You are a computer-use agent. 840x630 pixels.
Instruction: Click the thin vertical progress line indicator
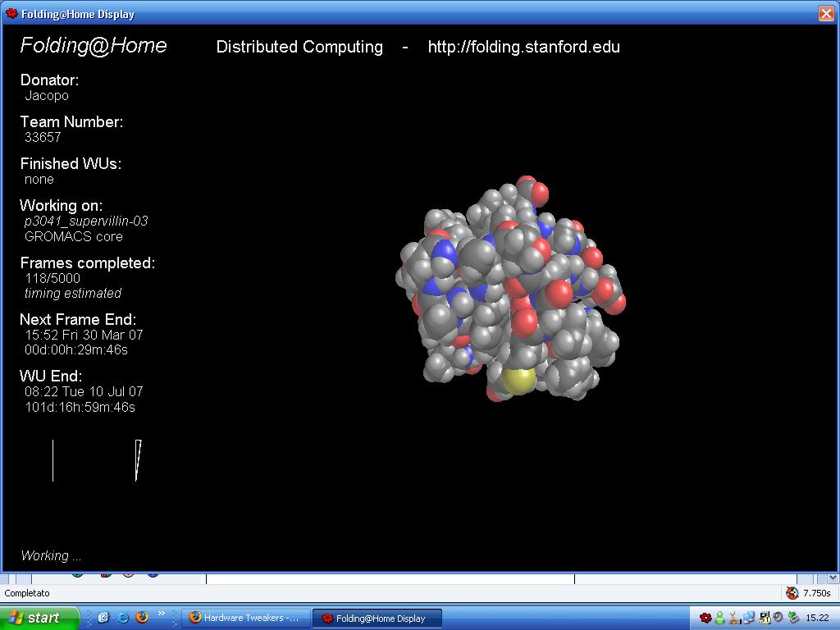(x=52, y=460)
